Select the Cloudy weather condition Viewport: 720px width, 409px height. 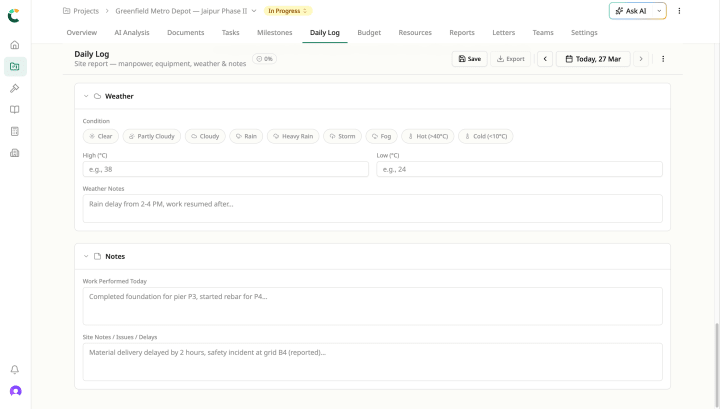205,136
